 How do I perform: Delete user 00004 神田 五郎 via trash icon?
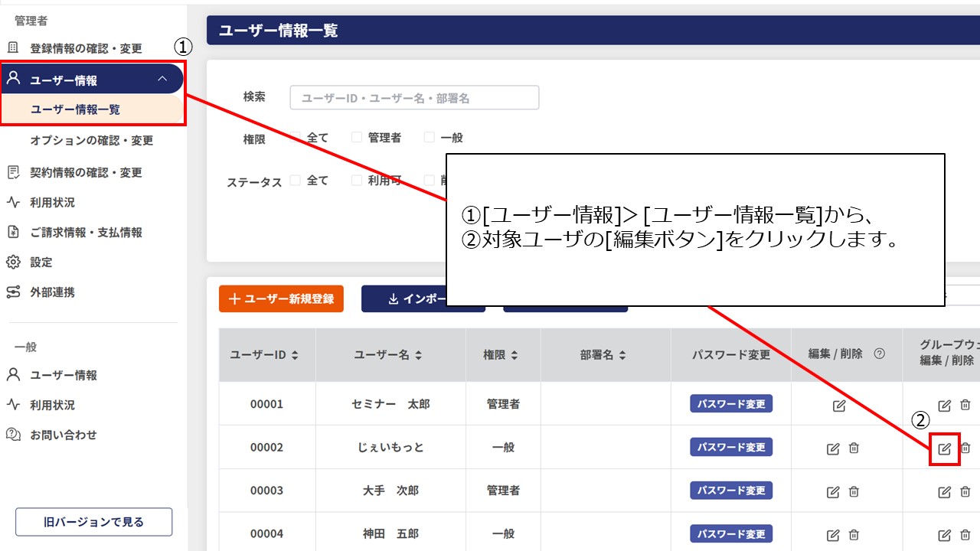click(x=854, y=535)
